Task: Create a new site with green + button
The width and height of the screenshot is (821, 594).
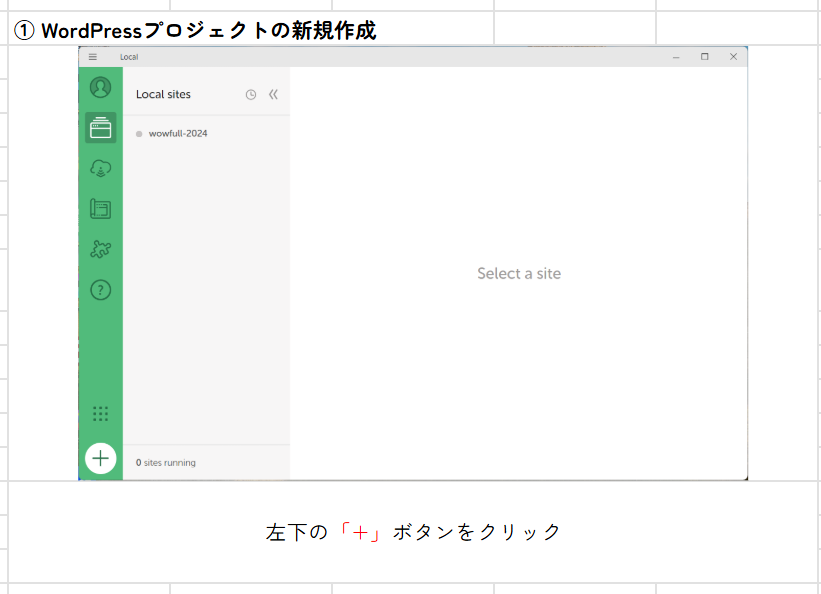Action: click(100, 458)
